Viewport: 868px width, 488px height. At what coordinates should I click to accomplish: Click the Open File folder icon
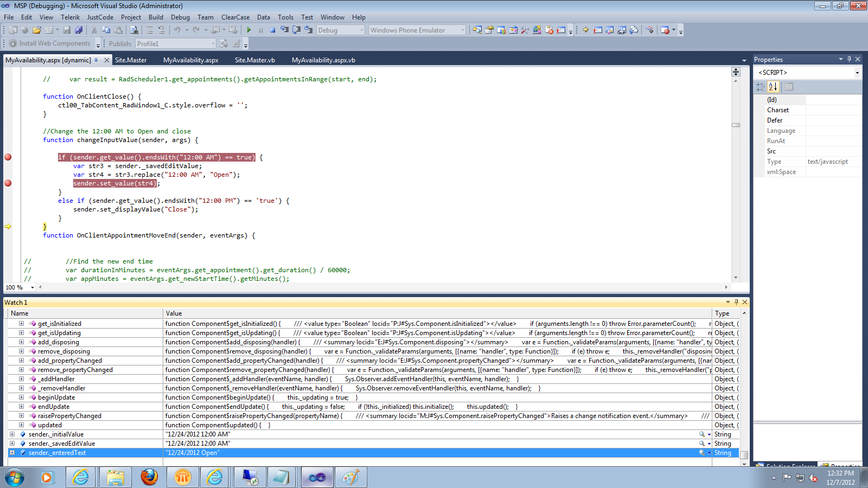coord(36,30)
